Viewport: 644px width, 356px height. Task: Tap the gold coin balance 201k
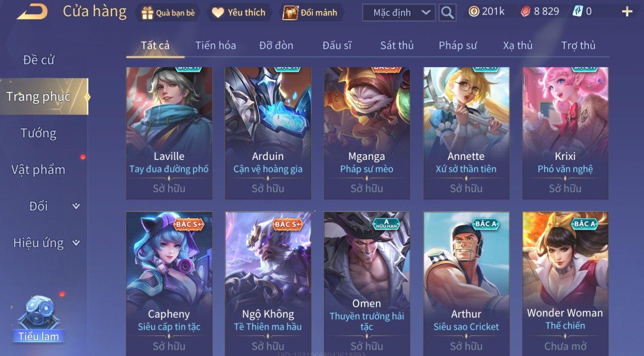point(487,12)
